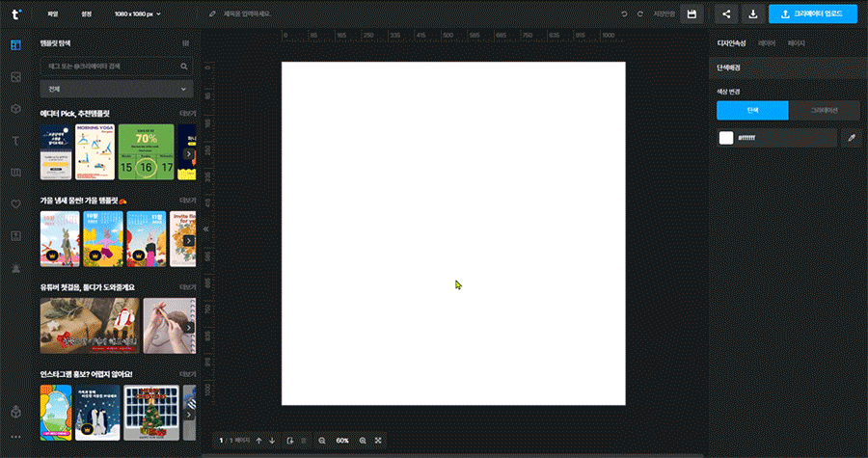Open the favorites heart icon in sidebar
This screenshot has width=868, height=458.
[x=15, y=204]
